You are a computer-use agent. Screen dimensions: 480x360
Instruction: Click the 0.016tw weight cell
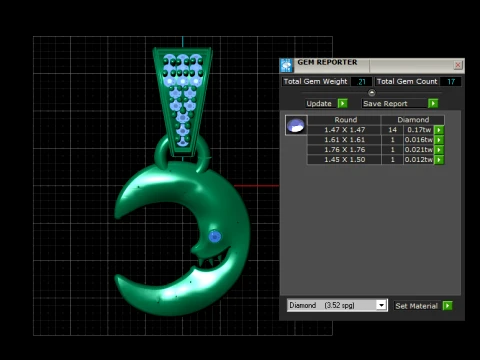(x=419, y=140)
